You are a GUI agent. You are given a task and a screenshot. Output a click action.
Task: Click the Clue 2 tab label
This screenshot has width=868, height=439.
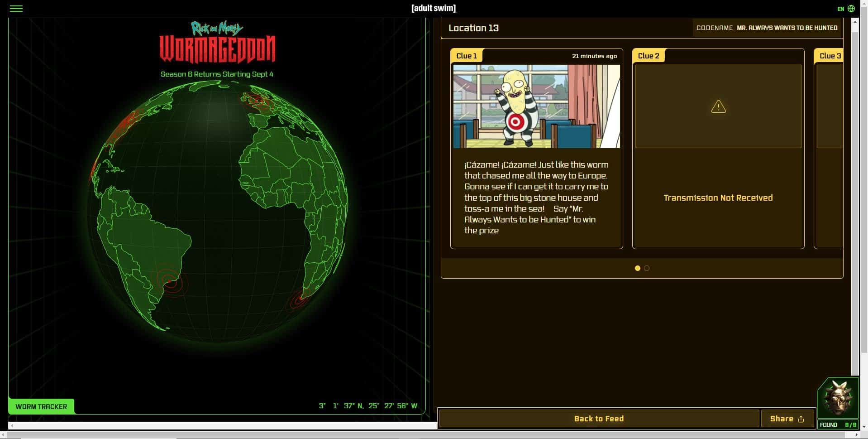coord(649,56)
